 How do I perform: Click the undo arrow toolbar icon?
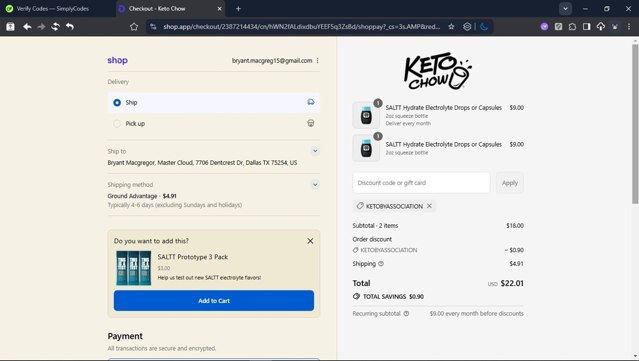(70, 27)
